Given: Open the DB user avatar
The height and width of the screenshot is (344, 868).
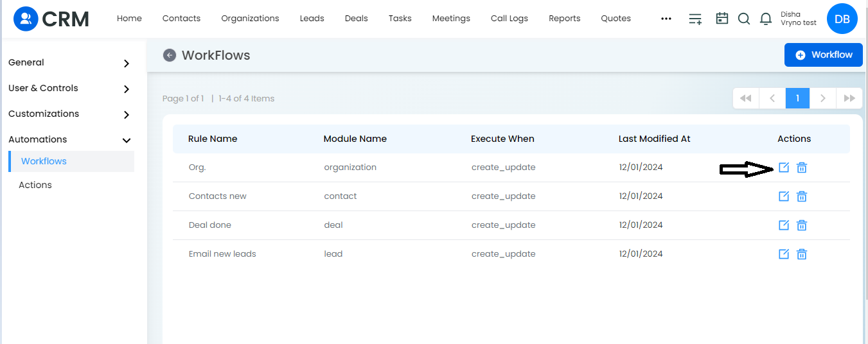Looking at the screenshot, I should point(842,19).
